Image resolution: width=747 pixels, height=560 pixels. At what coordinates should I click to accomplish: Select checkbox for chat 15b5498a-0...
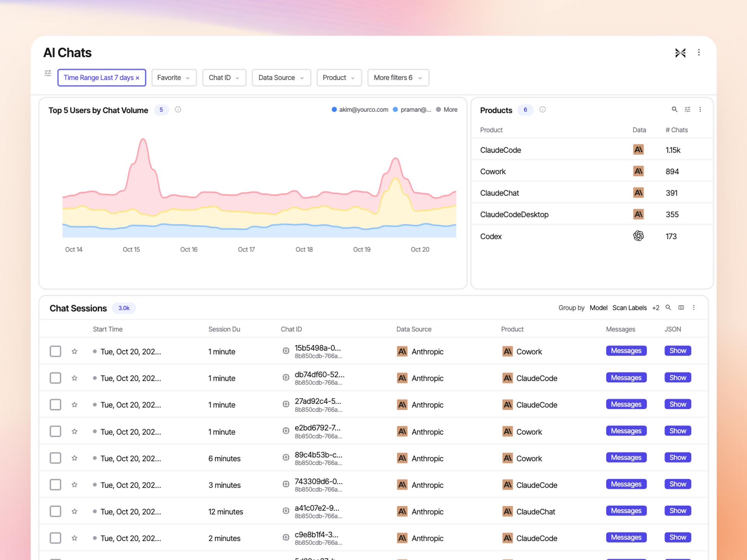(56, 352)
